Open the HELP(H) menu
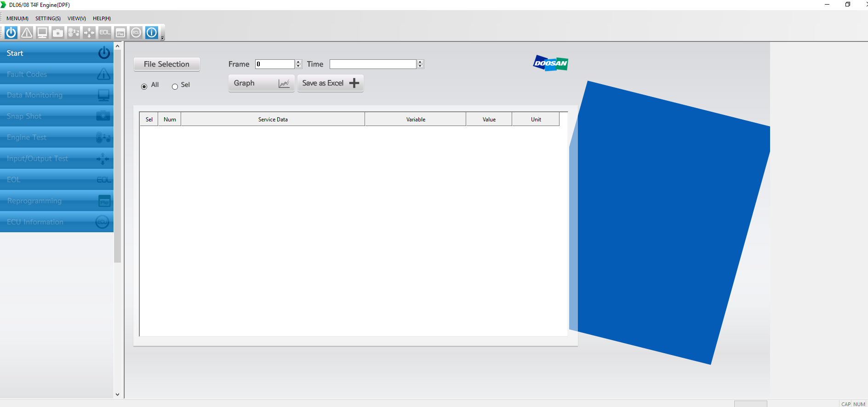 tap(102, 18)
